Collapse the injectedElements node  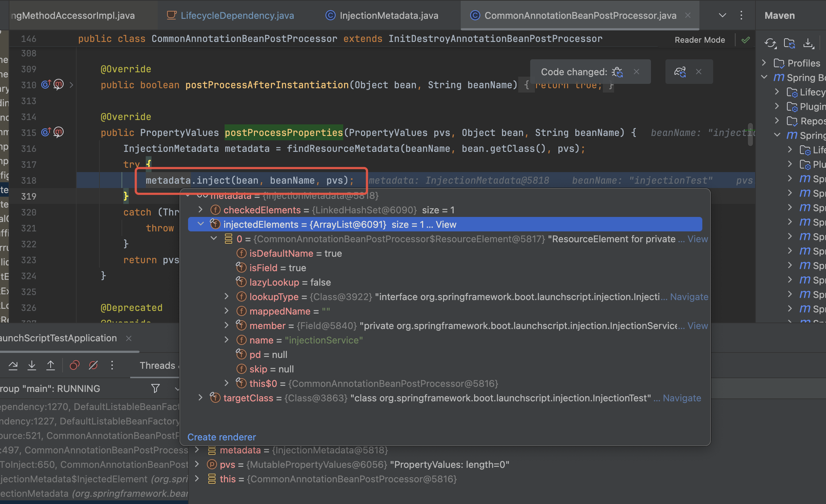click(x=201, y=224)
